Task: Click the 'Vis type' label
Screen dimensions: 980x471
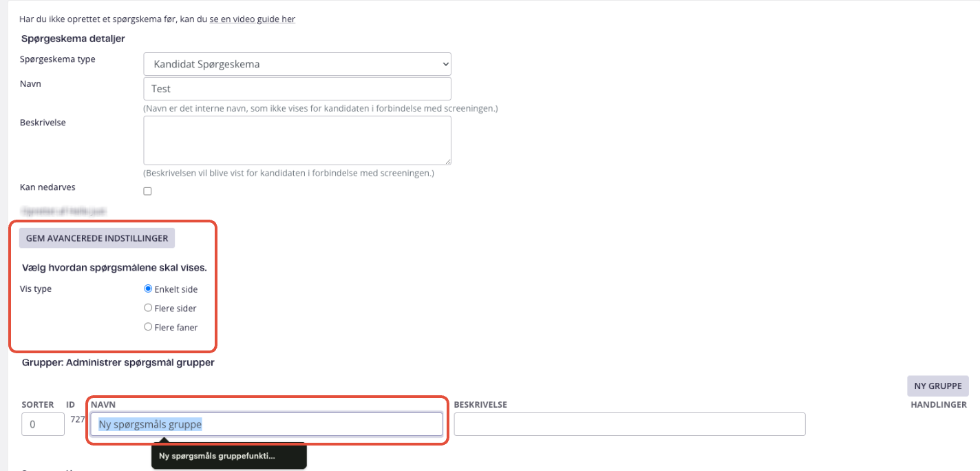Action: tap(36, 289)
